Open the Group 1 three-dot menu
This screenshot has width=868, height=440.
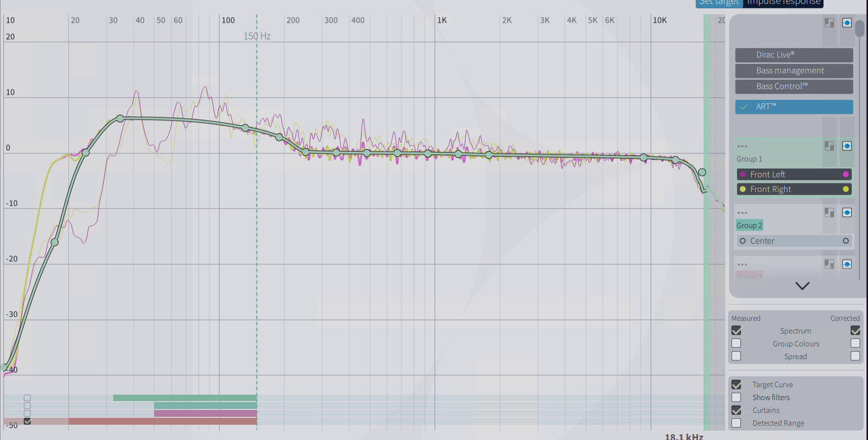(742, 146)
